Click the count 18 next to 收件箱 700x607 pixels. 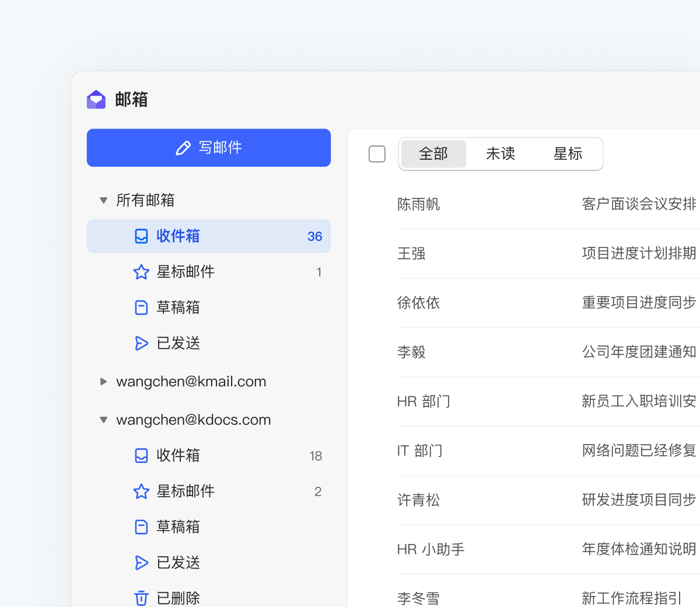tap(316, 456)
